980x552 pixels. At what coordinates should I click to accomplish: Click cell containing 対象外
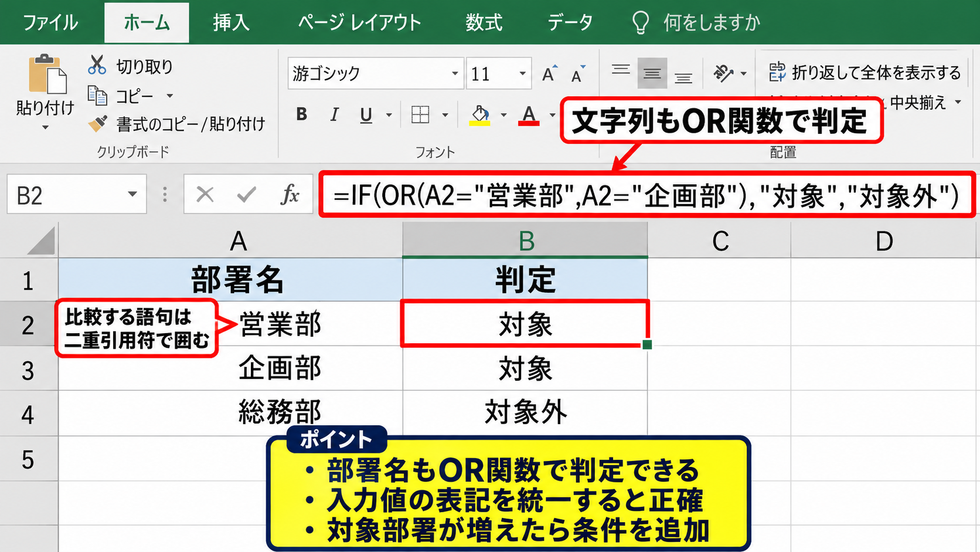click(x=525, y=413)
